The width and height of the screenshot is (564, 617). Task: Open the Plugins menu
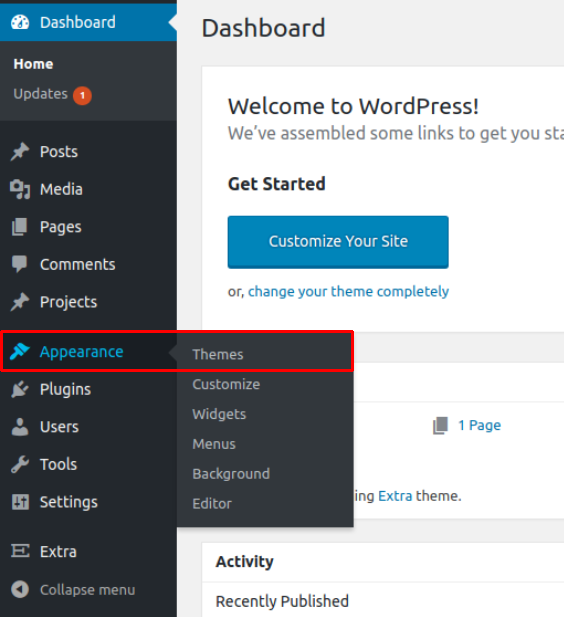tap(88, 389)
